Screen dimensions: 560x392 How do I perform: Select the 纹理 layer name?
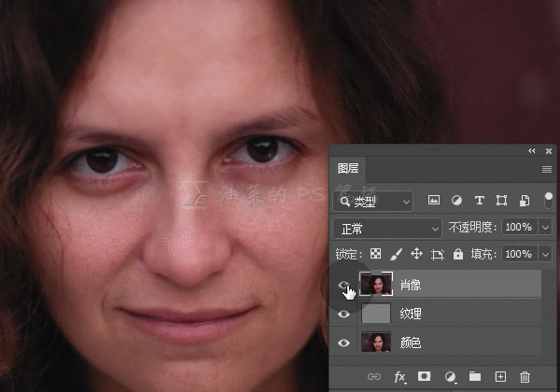coord(411,314)
